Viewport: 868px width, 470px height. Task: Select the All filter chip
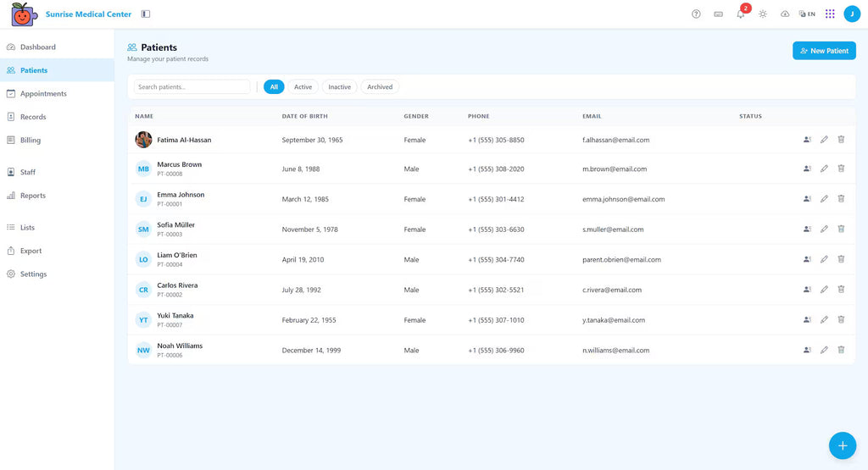click(x=274, y=87)
